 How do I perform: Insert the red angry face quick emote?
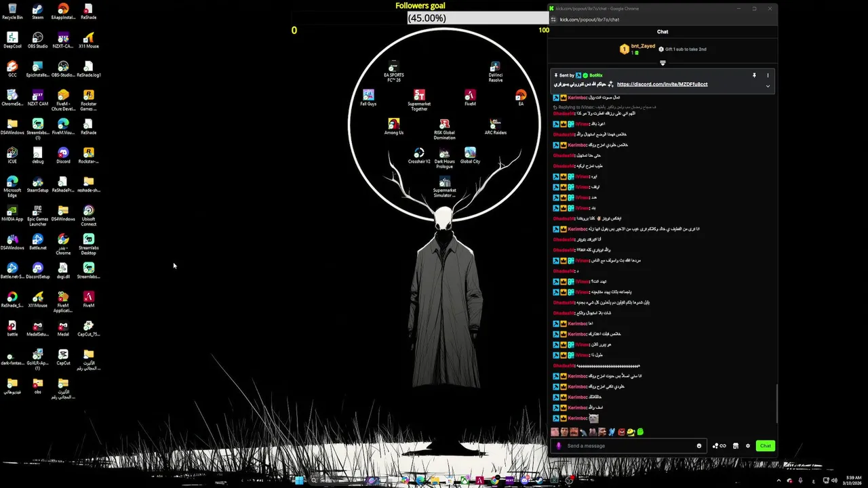621,432
